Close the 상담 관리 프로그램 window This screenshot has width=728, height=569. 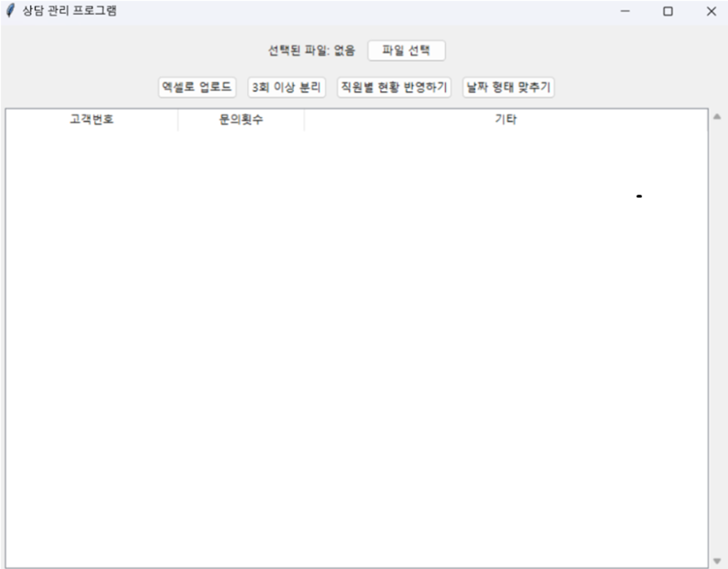coord(711,11)
